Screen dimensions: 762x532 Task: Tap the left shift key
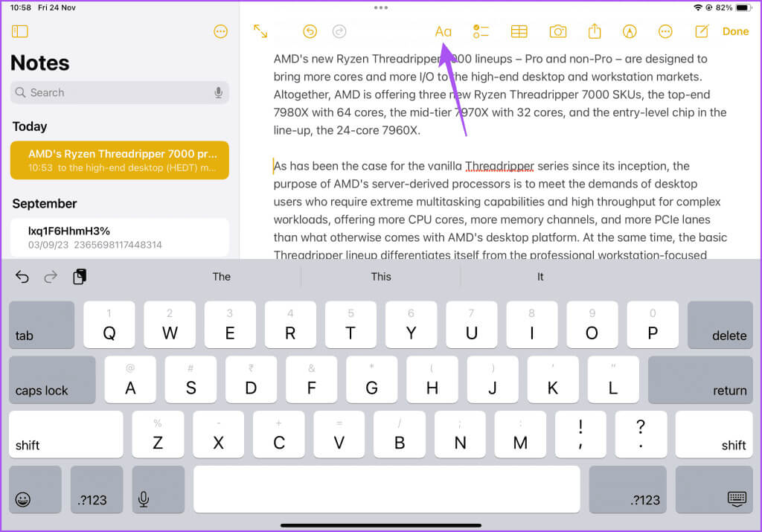tap(66, 435)
